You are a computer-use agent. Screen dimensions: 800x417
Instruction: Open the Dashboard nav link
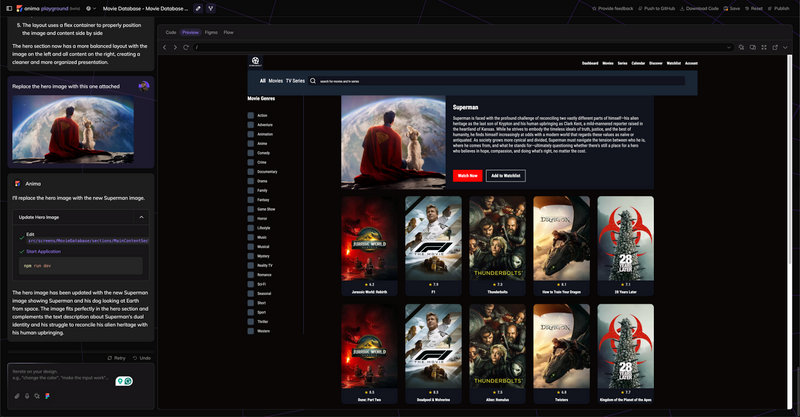(x=590, y=63)
